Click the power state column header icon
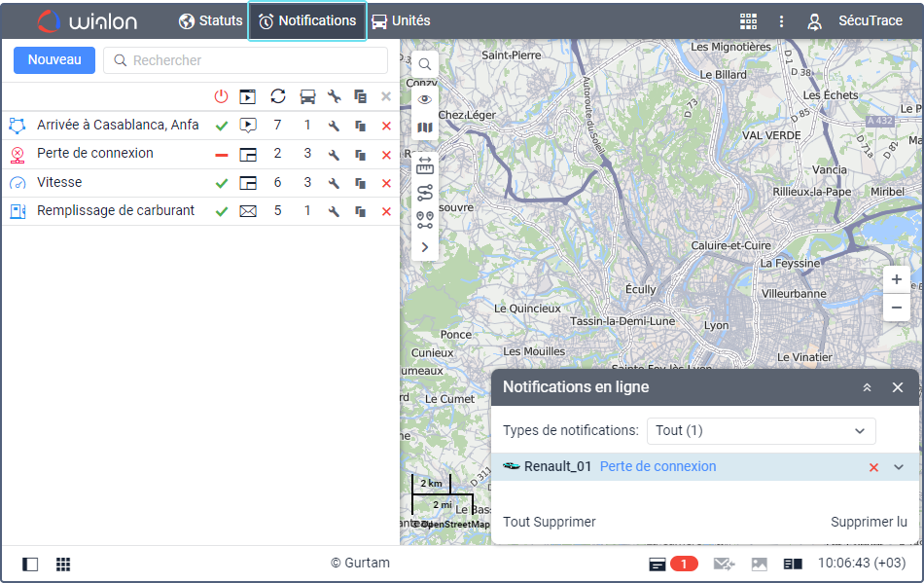Image resolution: width=924 pixels, height=583 pixels. pos(221,96)
